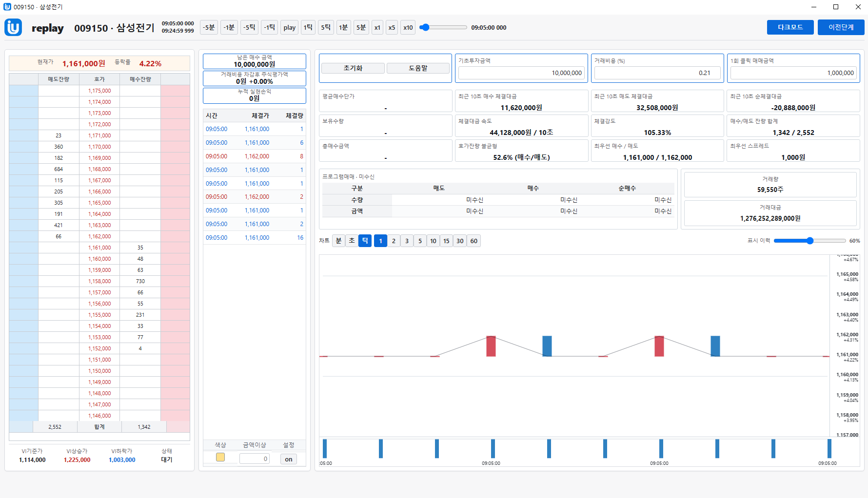The height and width of the screenshot is (498, 868).
Task: Select chart interval 60
Action: point(474,241)
